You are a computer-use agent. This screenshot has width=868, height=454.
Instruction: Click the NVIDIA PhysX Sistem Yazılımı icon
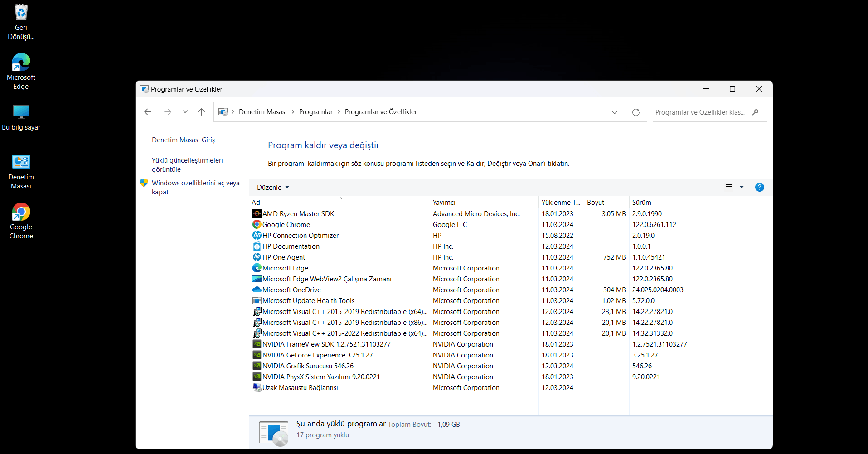point(257,377)
